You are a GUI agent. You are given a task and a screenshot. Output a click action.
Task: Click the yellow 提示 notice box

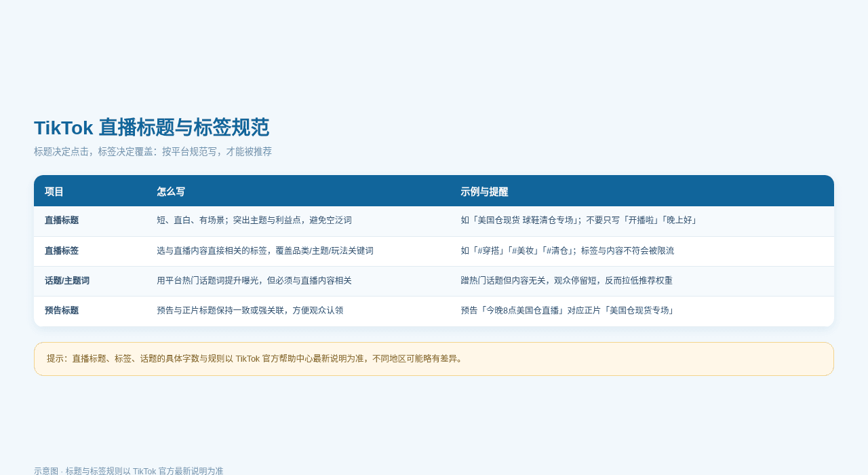(x=434, y=359)
